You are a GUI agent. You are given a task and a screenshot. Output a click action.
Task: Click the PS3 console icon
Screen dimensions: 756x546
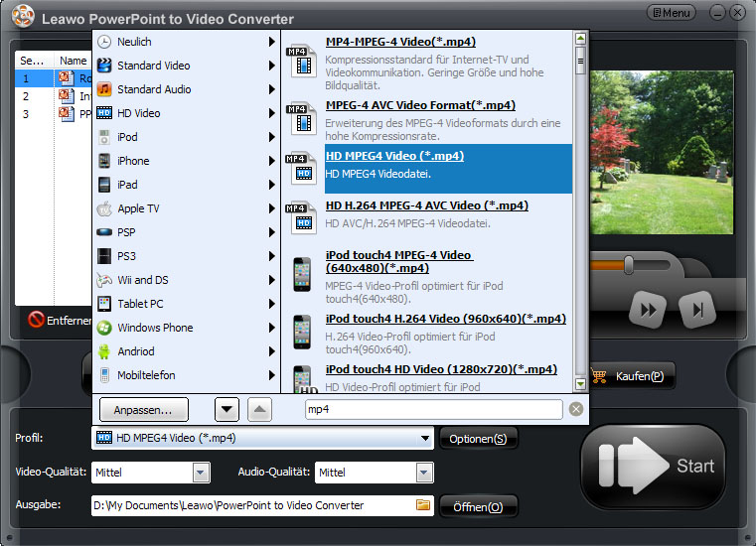coord(104,256)
